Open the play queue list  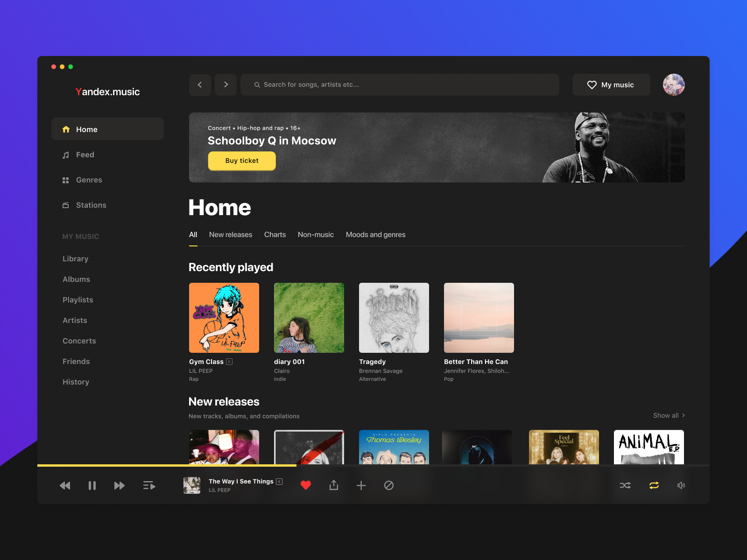149,486
